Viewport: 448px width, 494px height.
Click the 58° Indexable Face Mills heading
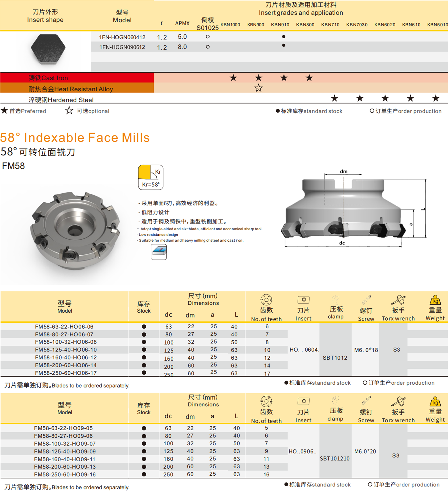click(75, 138)
